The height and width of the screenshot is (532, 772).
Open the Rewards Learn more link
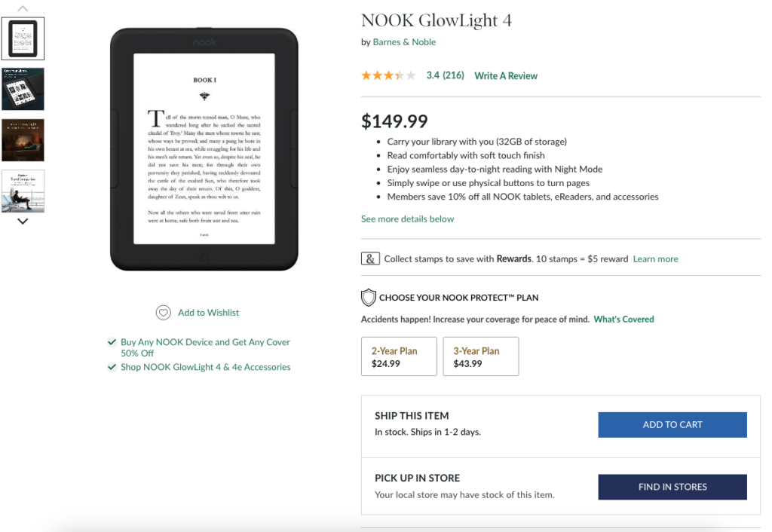(655, 258)
